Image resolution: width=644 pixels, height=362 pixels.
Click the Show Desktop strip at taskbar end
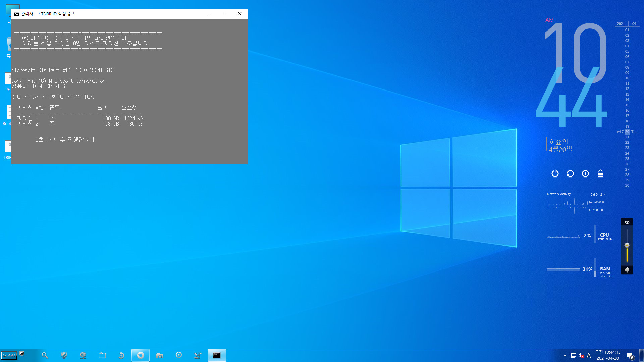coord(641,355)
